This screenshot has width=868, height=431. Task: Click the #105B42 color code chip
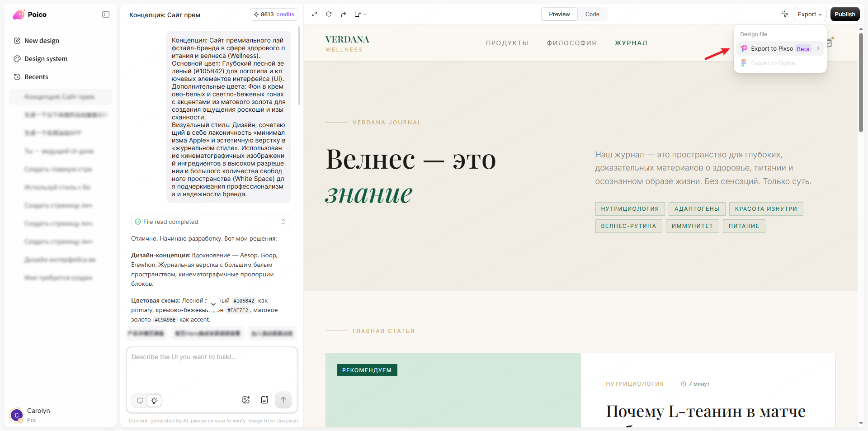pyautogui.click(x=244, y=301)
